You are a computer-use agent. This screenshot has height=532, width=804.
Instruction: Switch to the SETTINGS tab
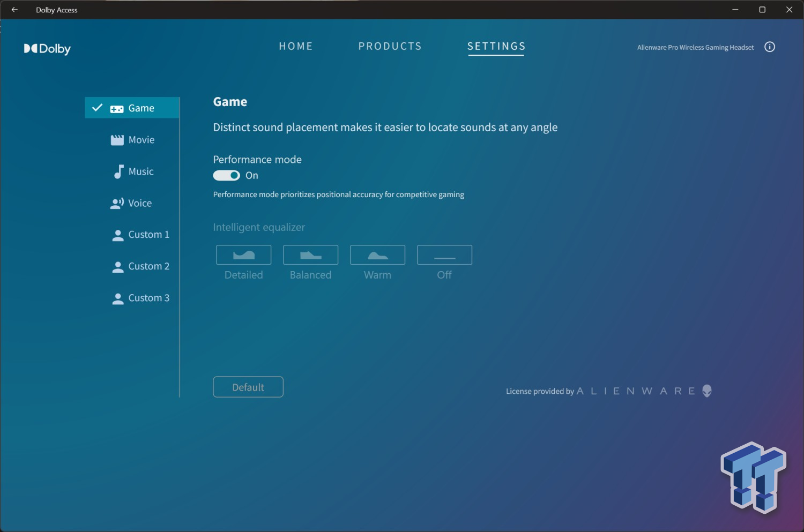click(x=496, y=47)
